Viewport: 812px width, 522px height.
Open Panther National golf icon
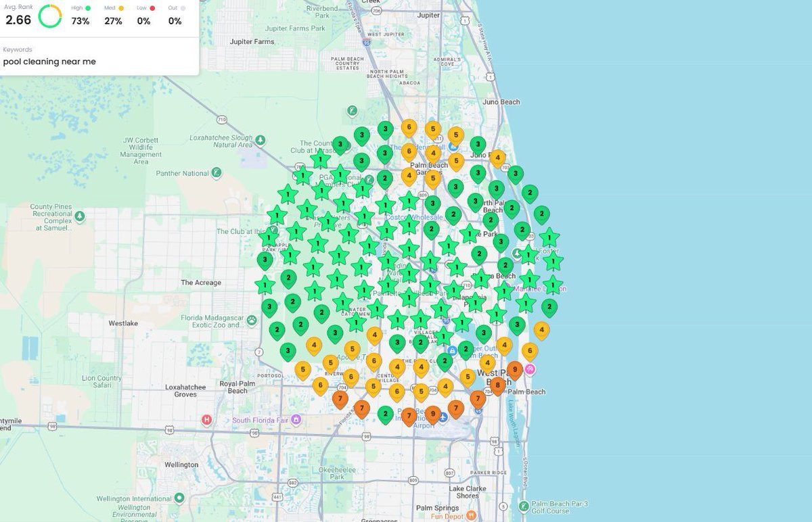(217, 173)
